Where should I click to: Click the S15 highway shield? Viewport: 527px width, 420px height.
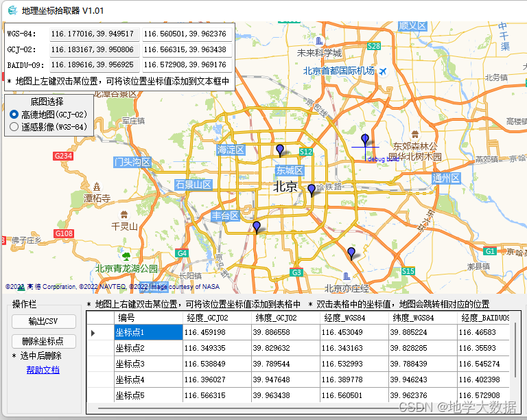[x=408, y=271]
